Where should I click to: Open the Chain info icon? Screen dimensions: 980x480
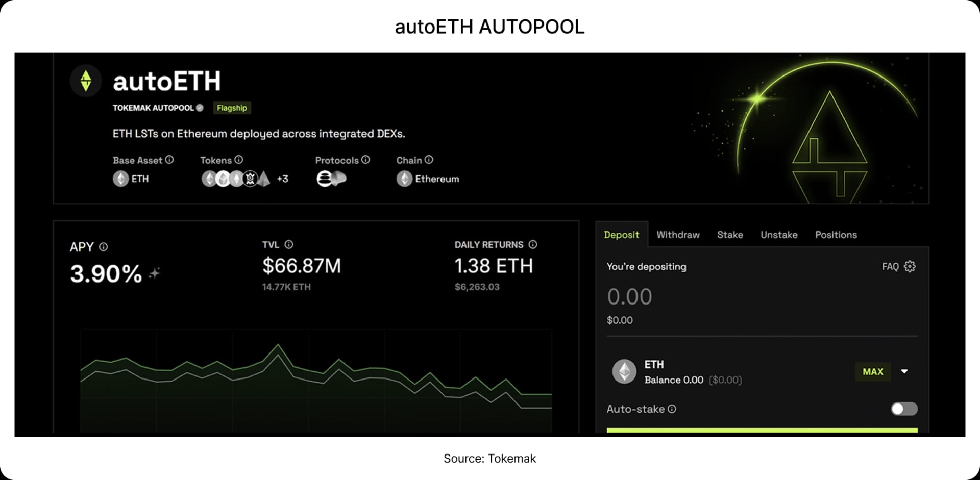429,160
